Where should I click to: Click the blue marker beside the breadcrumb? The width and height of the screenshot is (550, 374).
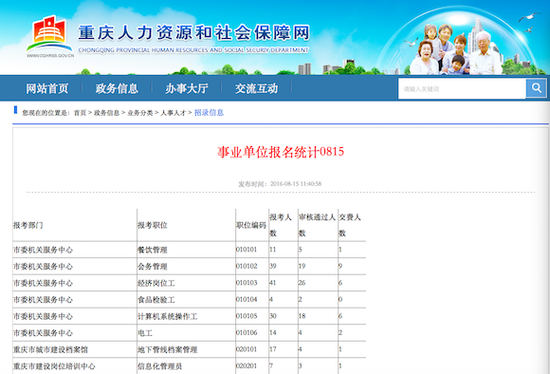(x=15, y=110)
